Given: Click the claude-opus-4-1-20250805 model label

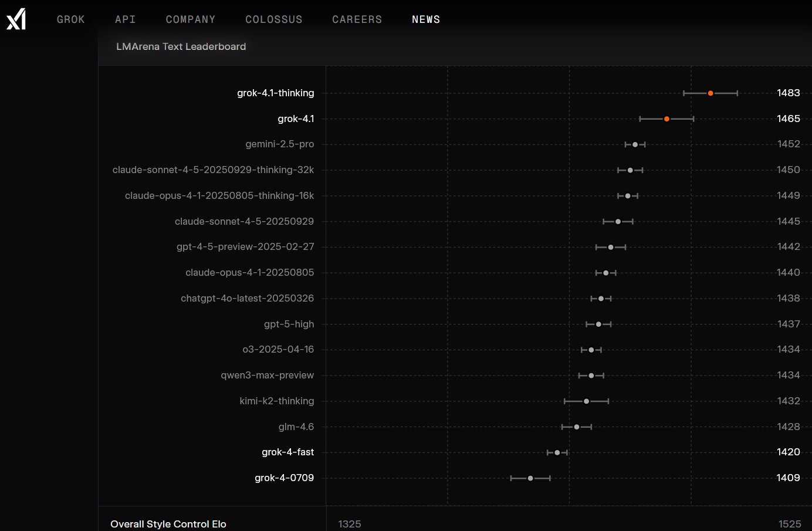Looking at the screenshot, I should [249, 272].
